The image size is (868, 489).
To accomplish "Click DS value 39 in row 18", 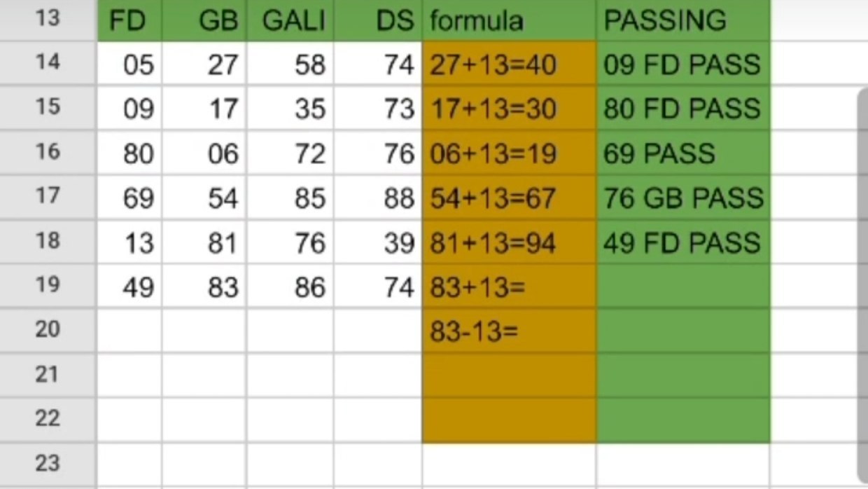I will pyautogui.click(x=378, y=242).
